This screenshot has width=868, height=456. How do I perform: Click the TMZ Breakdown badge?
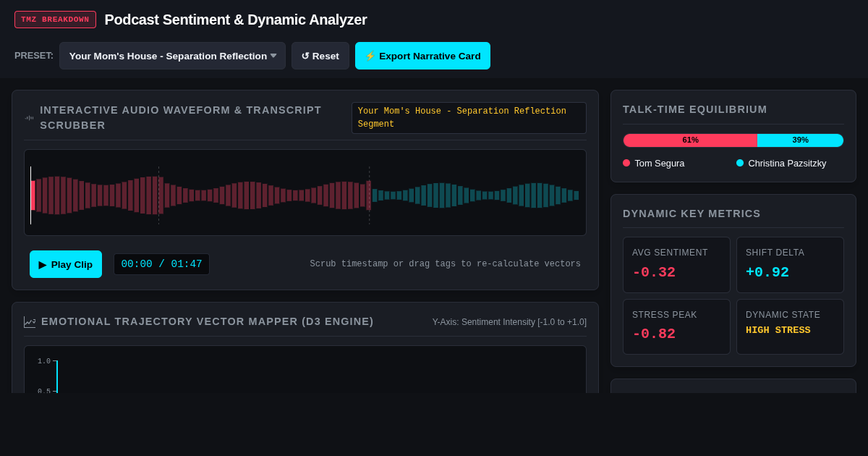(x=55, y=20)
